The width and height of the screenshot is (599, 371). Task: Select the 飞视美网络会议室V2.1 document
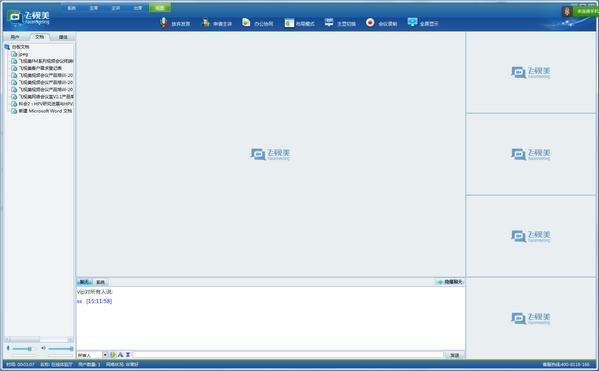click(46, 97)
